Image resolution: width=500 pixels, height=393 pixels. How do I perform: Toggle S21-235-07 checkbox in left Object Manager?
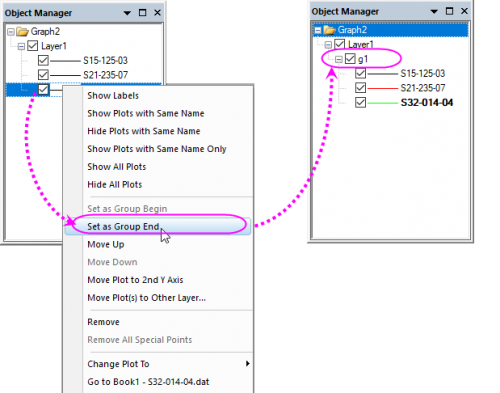[x=43, y=75]
